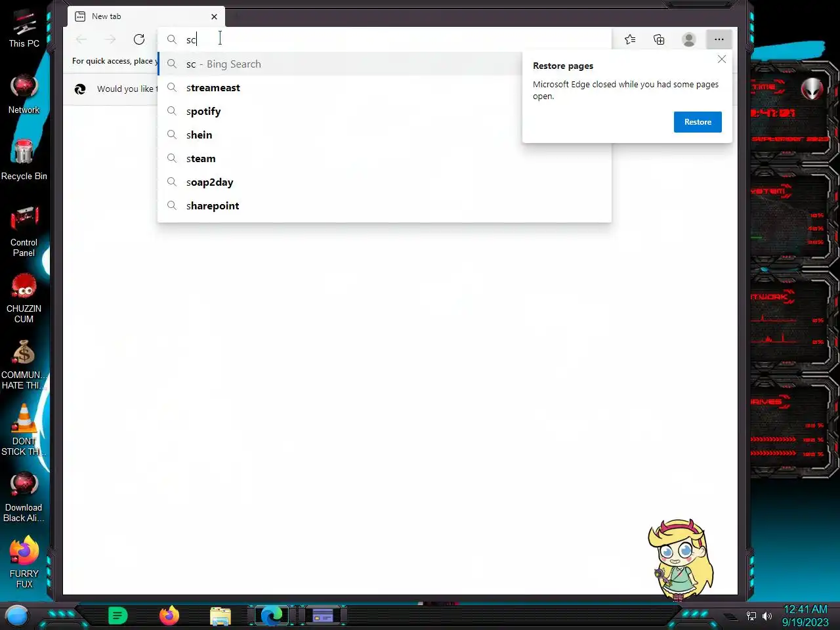Click the network tray icon
This screenshot has width=840, height=630.
tap(751, 616)
